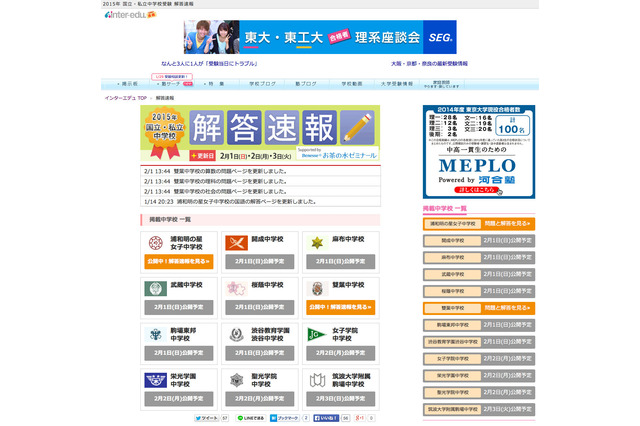Click 駒場東邦中学校 grey 公開予定 button
Image resolution: width=640 pixels, height=426 pixels.
tap(179, 353)
